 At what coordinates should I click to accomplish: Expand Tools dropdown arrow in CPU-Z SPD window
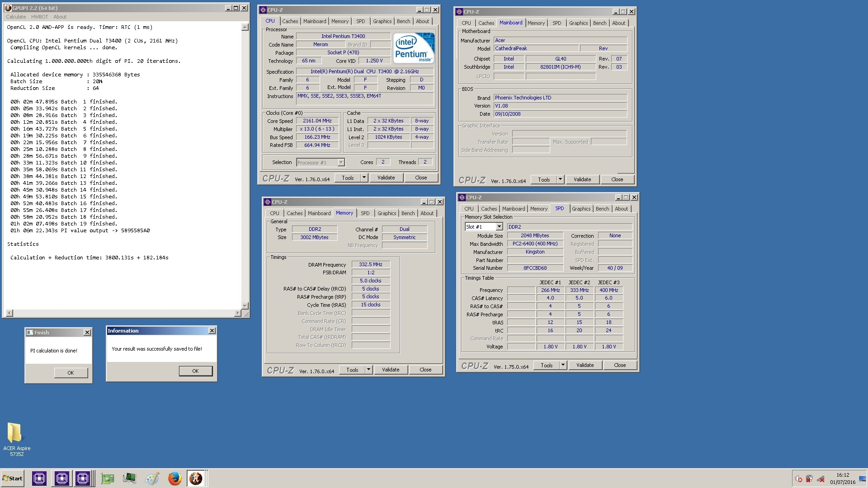(x=563, y=365)
